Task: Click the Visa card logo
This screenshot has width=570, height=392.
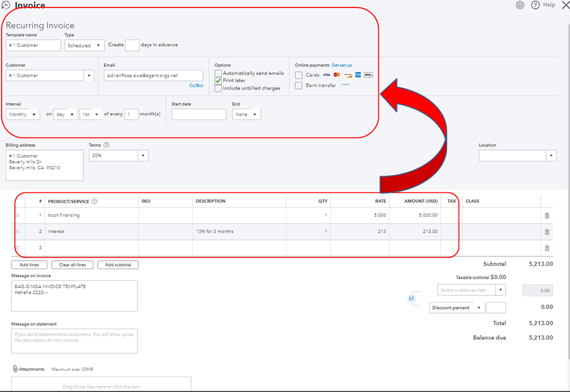Action: (x=326, y=75)
